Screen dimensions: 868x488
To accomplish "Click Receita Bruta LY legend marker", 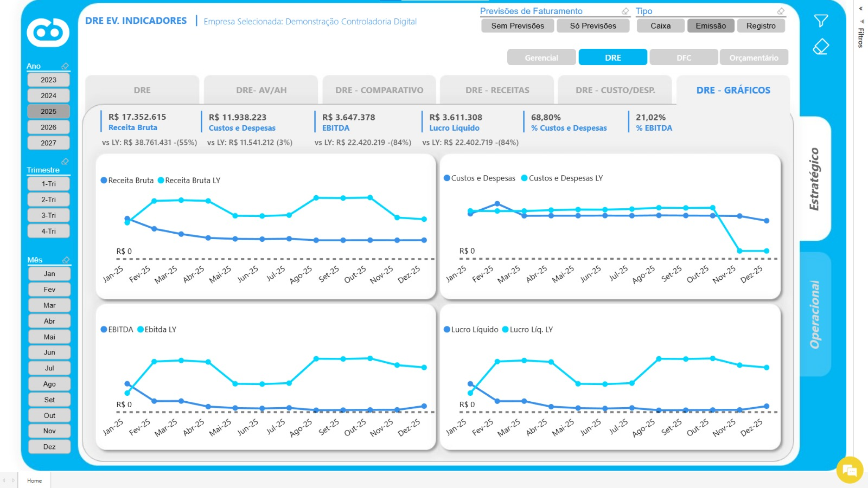I will coord(161,181).
